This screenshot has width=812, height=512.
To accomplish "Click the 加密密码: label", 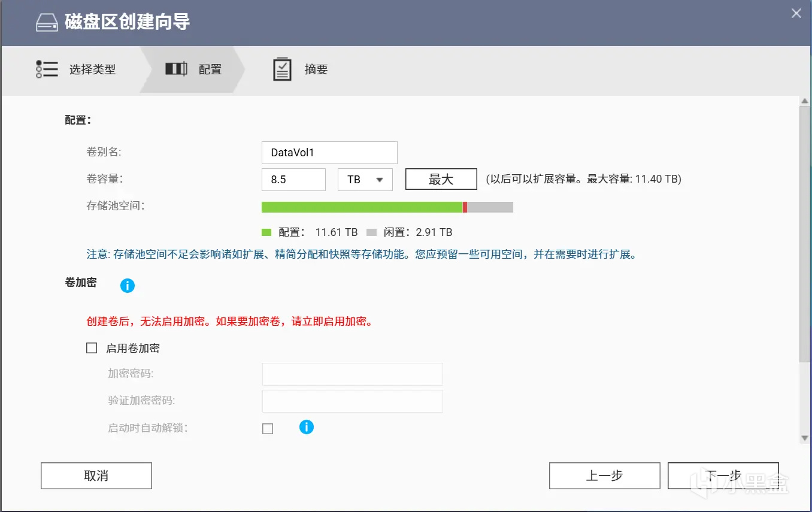I will 131,374.
